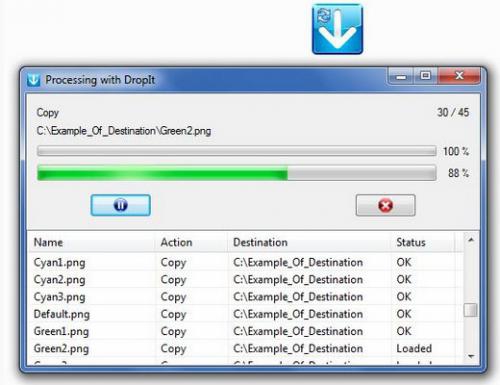This screenshot has width=500, height=385.
Task: Select the Green2.png row
Action: (246, 349)
